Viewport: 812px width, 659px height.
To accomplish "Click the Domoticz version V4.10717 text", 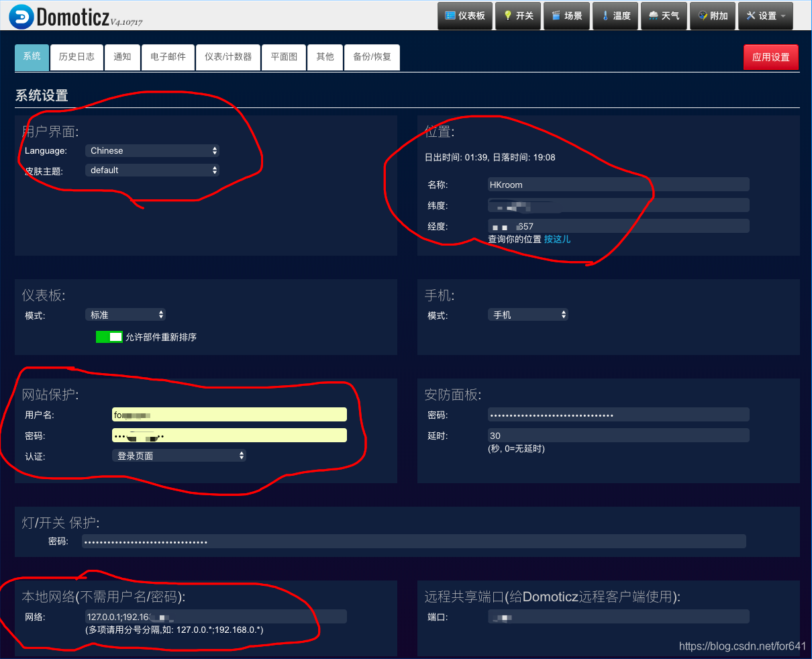I will [x=126, y=21].
